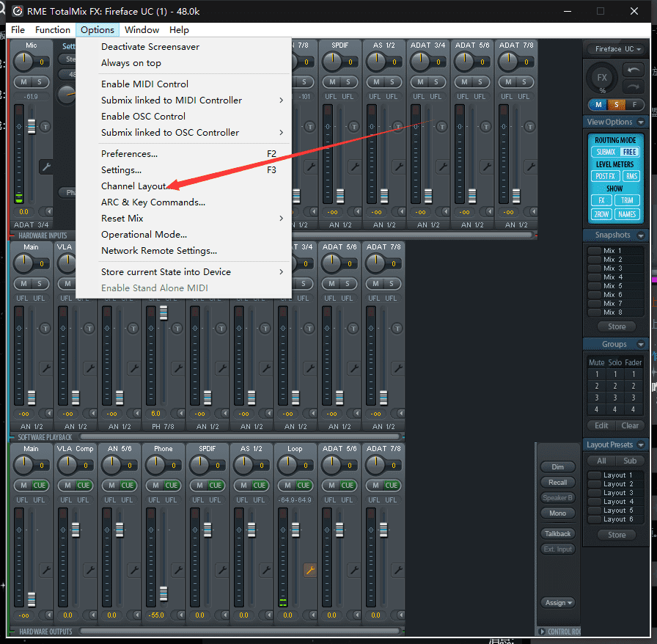Image resolution: width=657 pixels, height=644 pixels.
Task: Open the File menu
Action: 18,30
